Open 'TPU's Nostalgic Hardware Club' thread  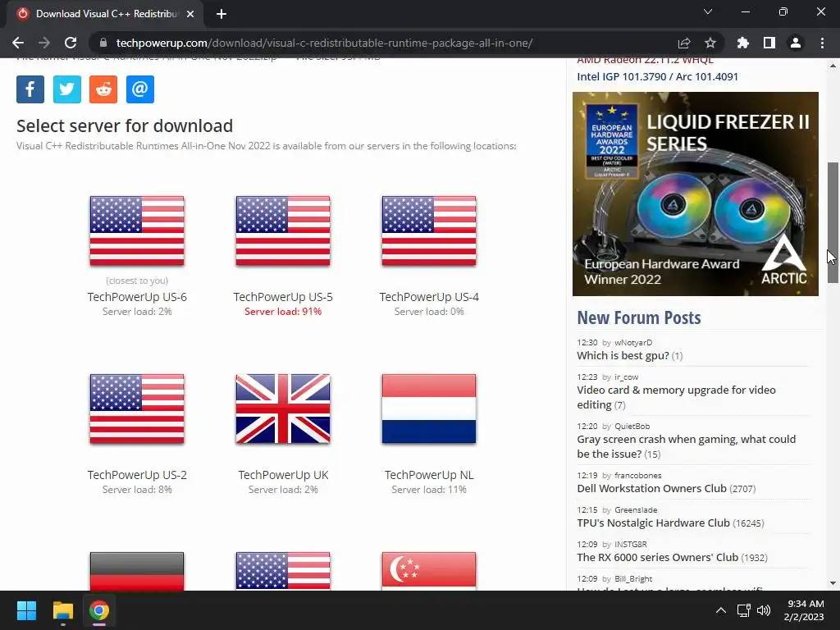tap(653, 523)
